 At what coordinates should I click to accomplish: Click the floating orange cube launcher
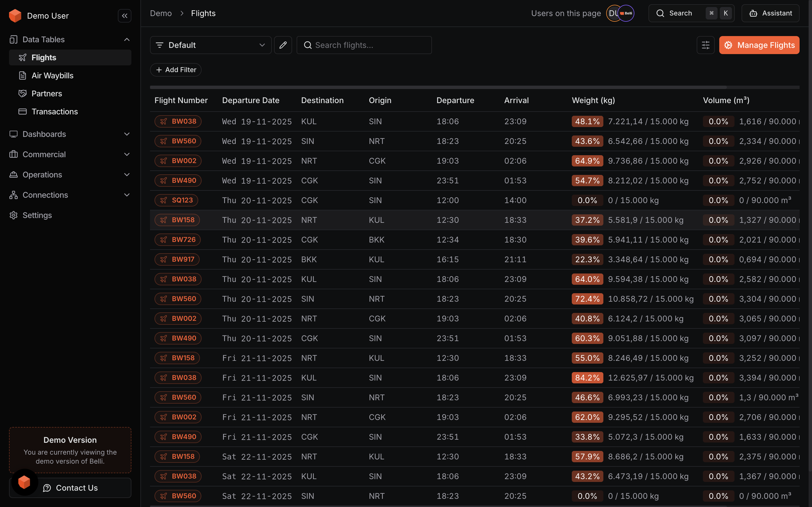[24, 482]
